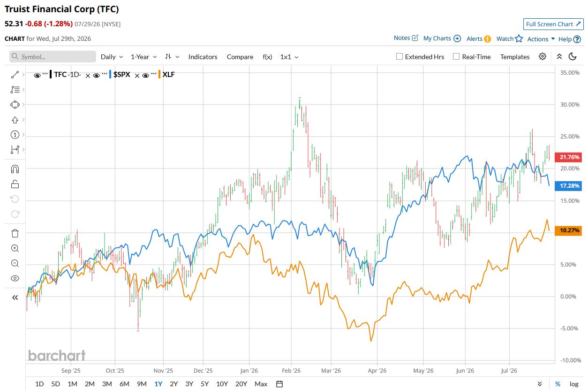Select the Fibonacci retracement tool icon

click(15, 89)
